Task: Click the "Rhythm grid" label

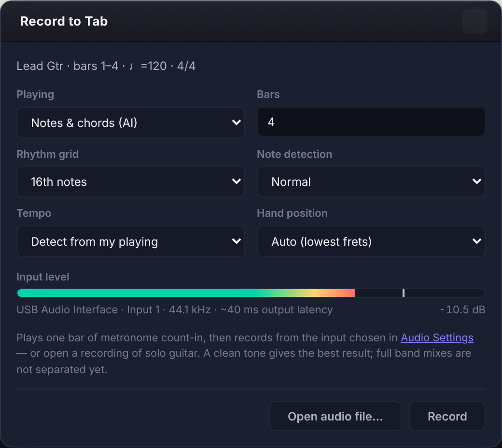Action: 48,154
